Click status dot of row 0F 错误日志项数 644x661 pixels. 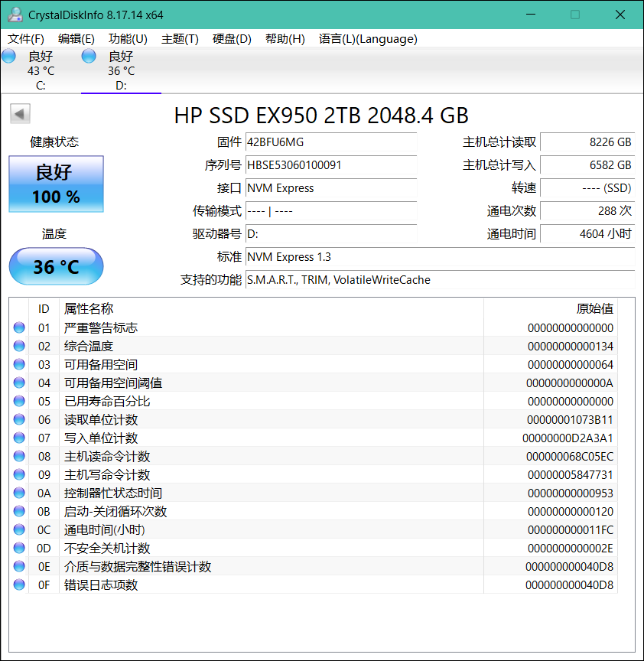[19, 584]
